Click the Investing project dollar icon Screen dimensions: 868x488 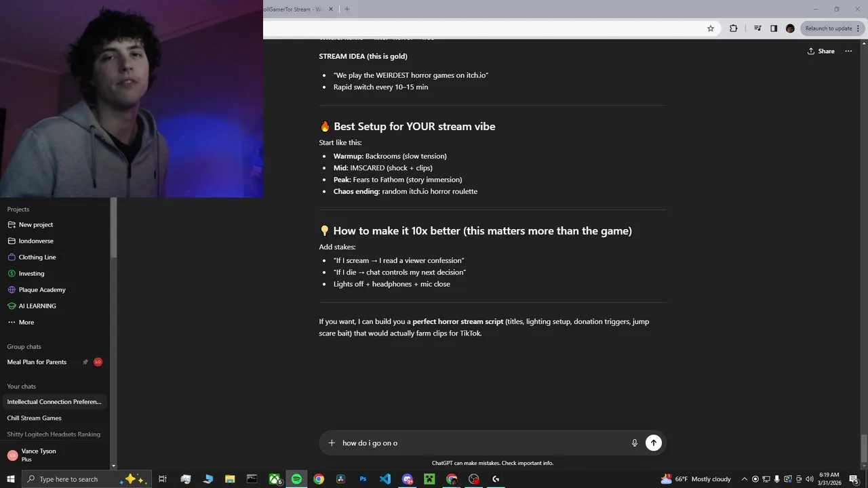[12, 274]
